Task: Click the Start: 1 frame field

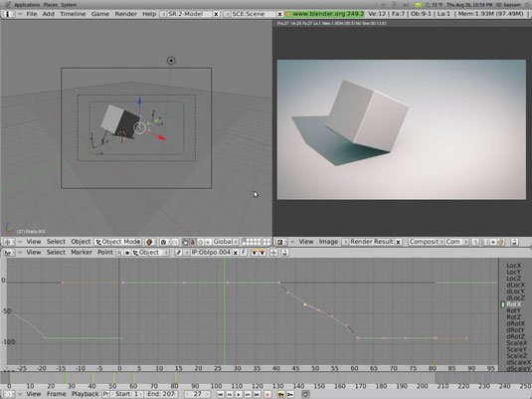Action: coord(127,394)
